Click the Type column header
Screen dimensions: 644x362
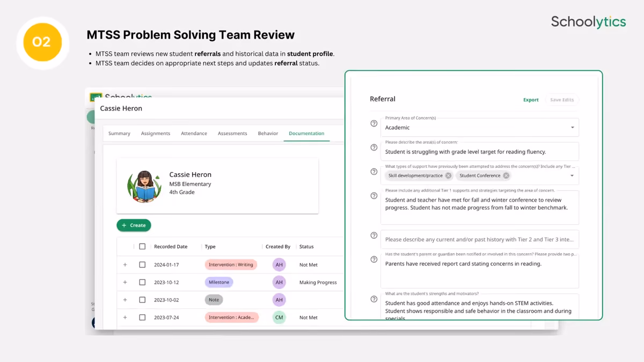tap(210, 247)
